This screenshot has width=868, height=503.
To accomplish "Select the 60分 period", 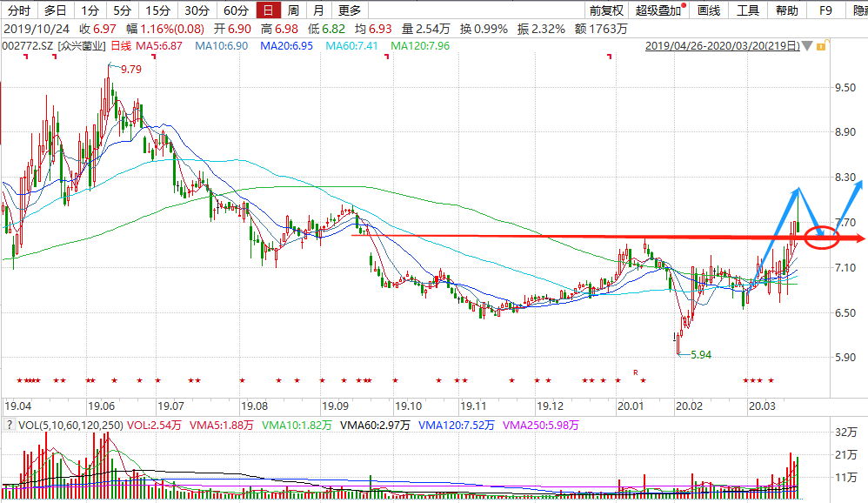I will pyautogui.click(x=235, y=10).
